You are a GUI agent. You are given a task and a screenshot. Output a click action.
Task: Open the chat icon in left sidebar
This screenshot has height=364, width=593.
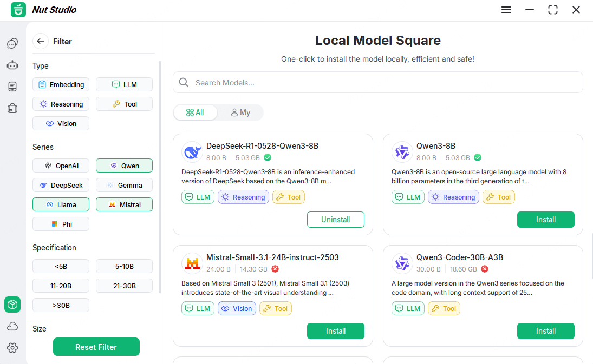tap(12, 43)
